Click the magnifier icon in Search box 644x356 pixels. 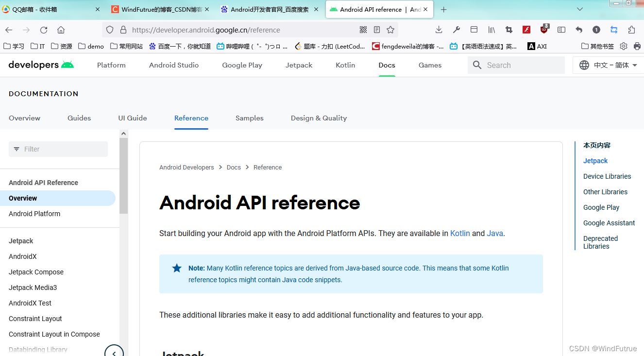(477, 65)
